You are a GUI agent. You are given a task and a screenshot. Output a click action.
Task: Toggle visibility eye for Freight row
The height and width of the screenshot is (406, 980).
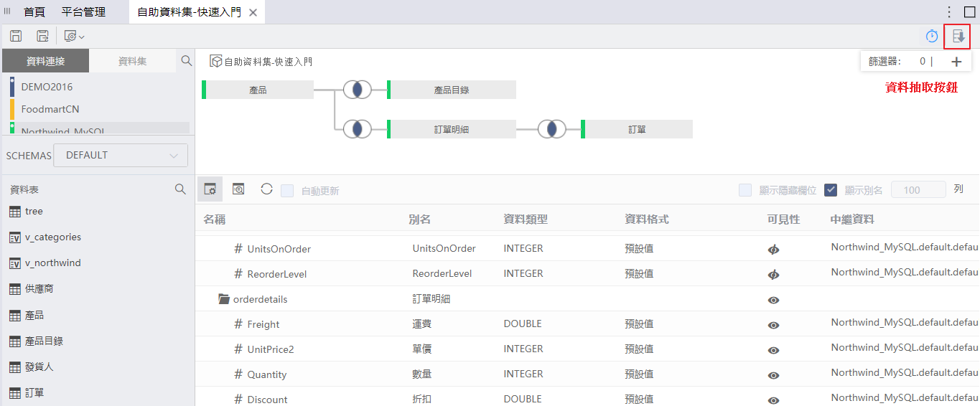(x=773, y=325)
